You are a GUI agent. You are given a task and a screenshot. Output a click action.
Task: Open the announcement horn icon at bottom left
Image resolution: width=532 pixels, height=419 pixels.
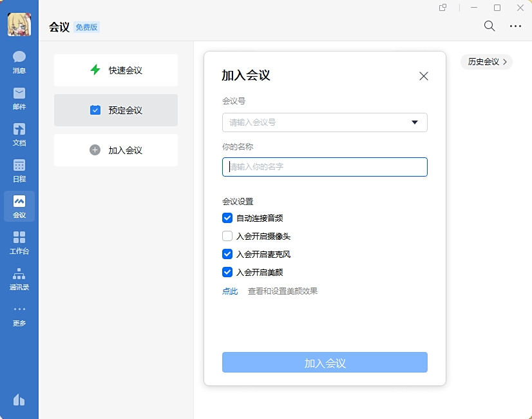(x=19, y=400)
